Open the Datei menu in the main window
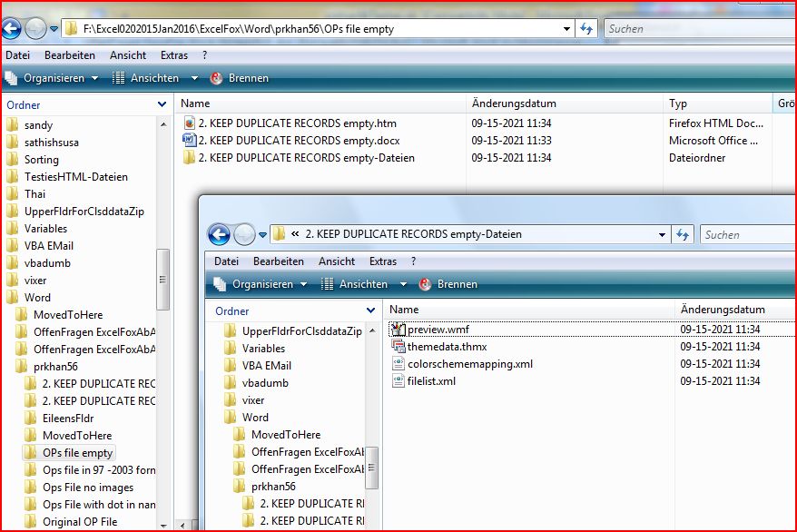This screenshot has height=532, width=797. 18,55
